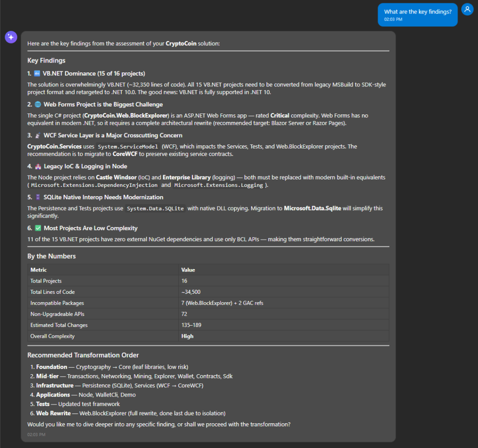The width and height of the screenshot is (478, 448).
Task: Click the Recommended Transformation Order heading
Action: (83, 355)
